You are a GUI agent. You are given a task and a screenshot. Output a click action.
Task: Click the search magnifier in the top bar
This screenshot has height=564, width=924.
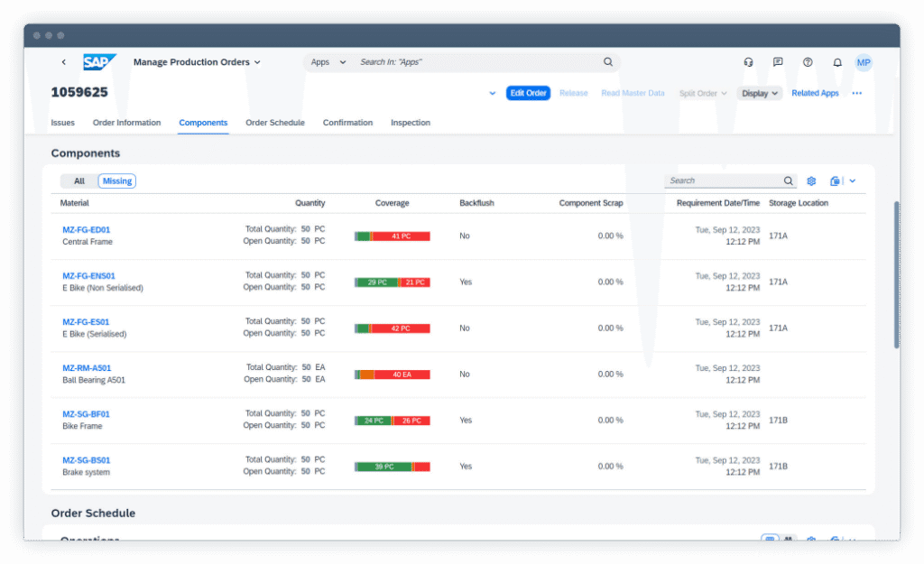[608, 62]
